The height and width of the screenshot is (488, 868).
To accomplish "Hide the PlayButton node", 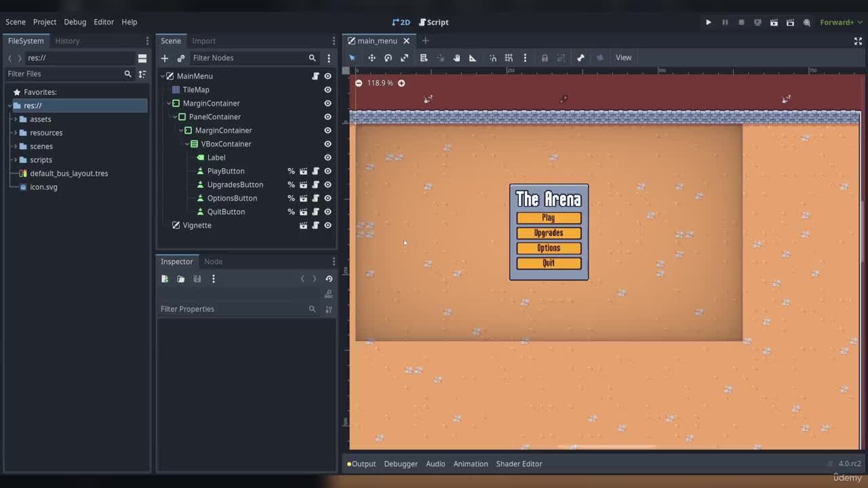I will (328, 171).
